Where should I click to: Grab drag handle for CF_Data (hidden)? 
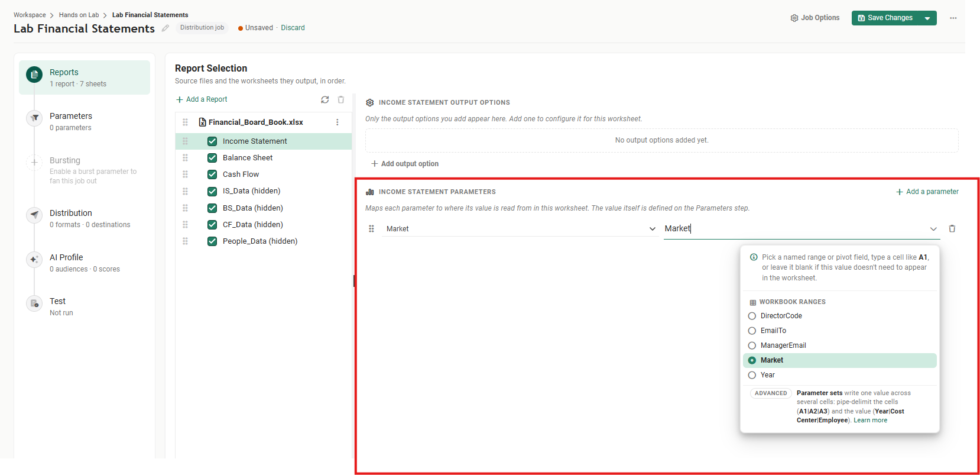[x=185, y=224]
